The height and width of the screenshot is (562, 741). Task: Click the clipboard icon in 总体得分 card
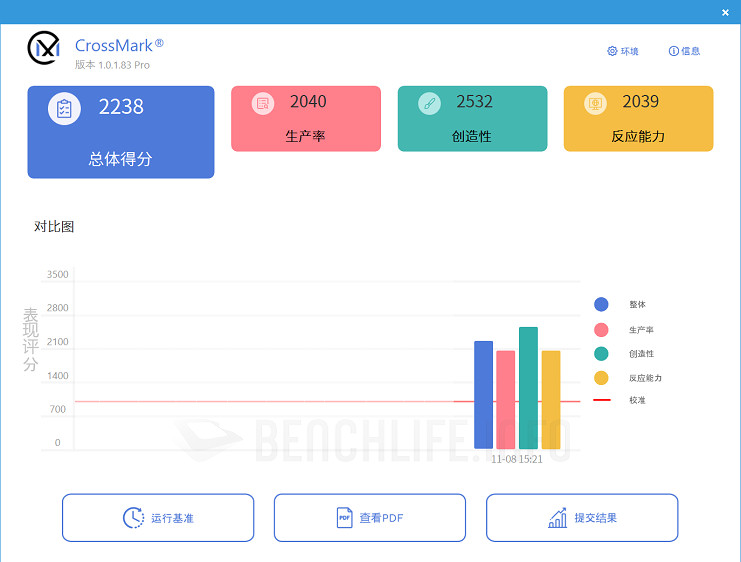pyautogui.click(x=64, y=108)
